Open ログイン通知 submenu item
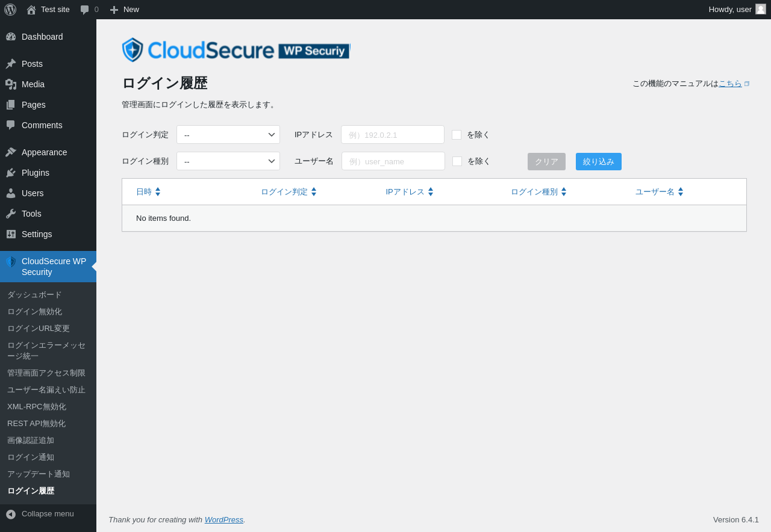771x532 pixels. (x=31, y=457)
